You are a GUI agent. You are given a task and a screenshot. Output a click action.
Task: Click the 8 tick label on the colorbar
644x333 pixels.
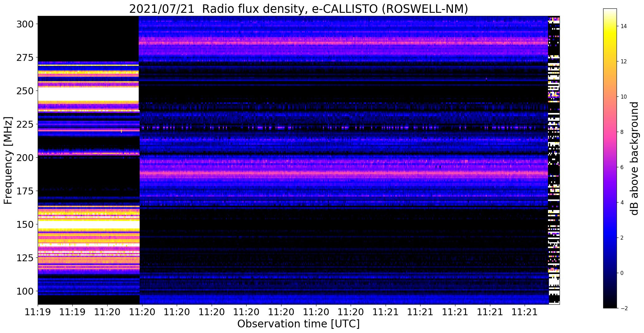click(622, 132)
